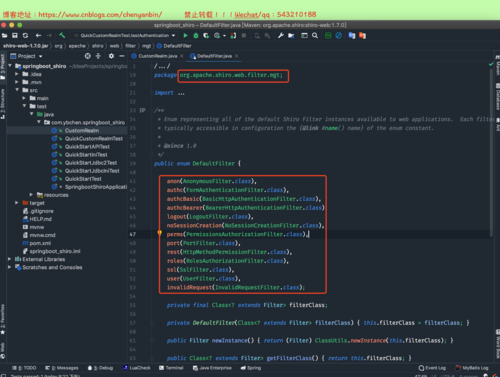Click the Save All toolbar icon
Viewport: 500px width, 377px height.
(15, 35)
